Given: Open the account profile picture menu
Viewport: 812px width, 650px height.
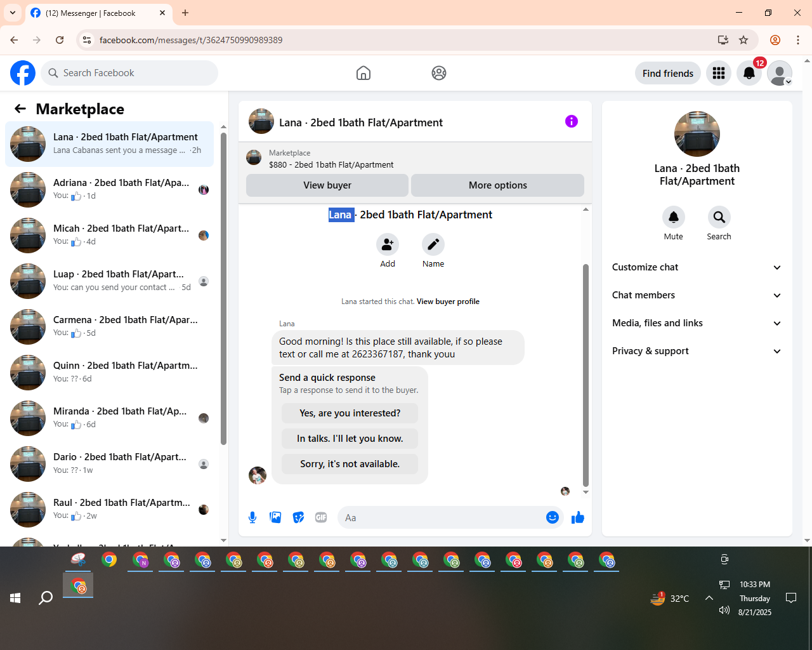Looking at the screenshot, I should [x=780, y=73].
